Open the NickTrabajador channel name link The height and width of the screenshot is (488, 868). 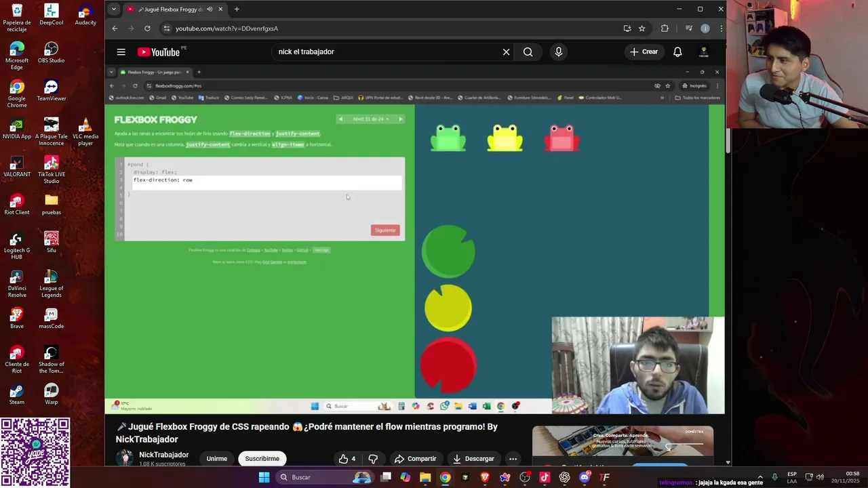[x=163, y=455]
